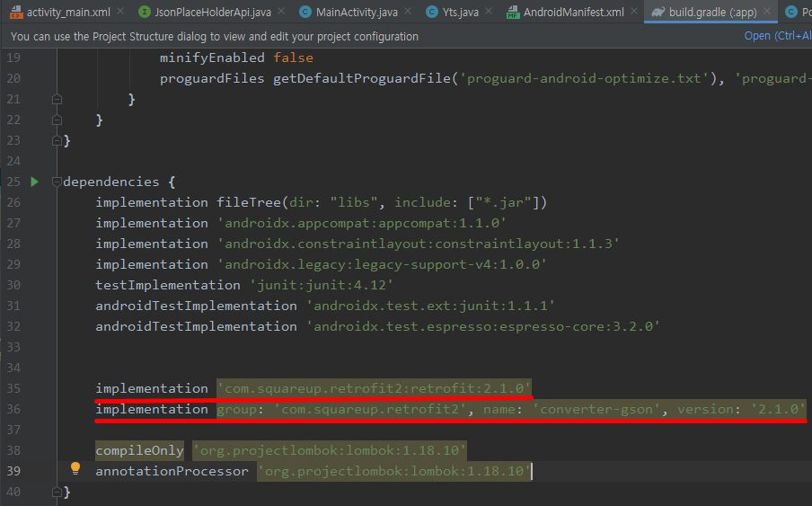Place cursor on 'minifyEnabled' text
The image size is (812, 506).
coord(212,58)
